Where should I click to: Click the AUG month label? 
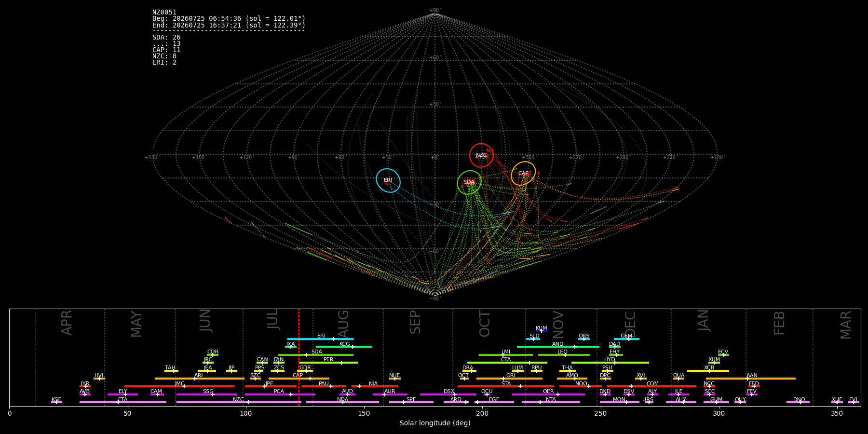point(343,324)
